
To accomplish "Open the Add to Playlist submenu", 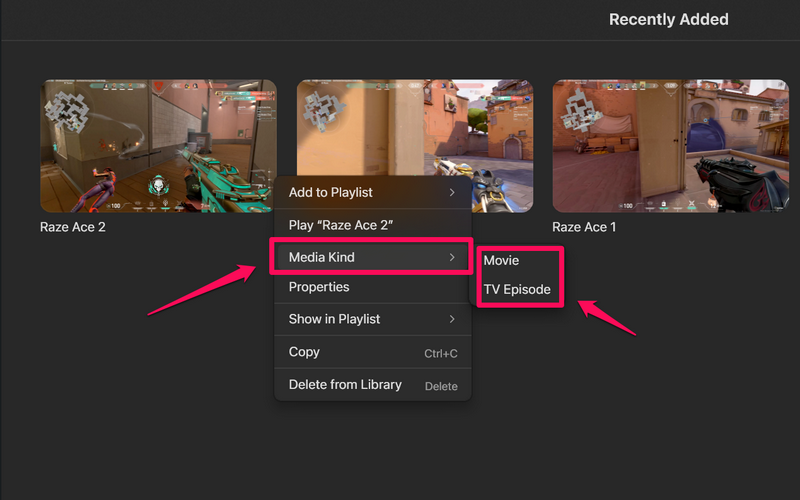I will pyautogui.click(x=372, y=192).
